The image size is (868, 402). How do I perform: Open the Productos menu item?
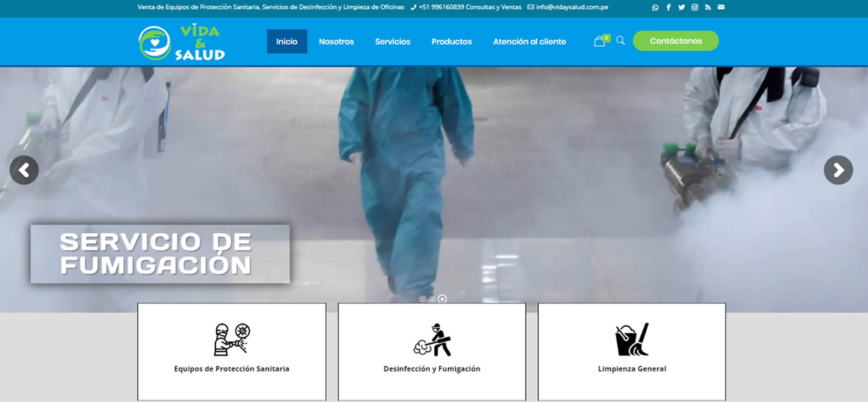(451, 41)
